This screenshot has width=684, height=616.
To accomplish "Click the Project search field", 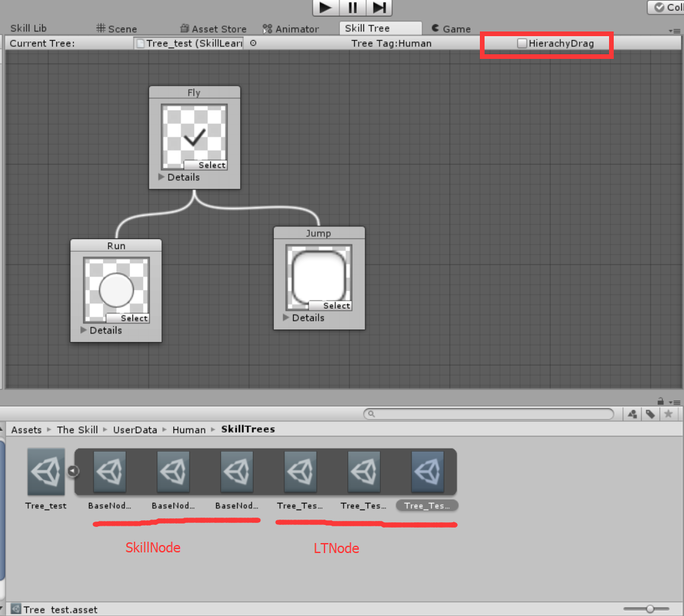I will (x=489, y=414).
